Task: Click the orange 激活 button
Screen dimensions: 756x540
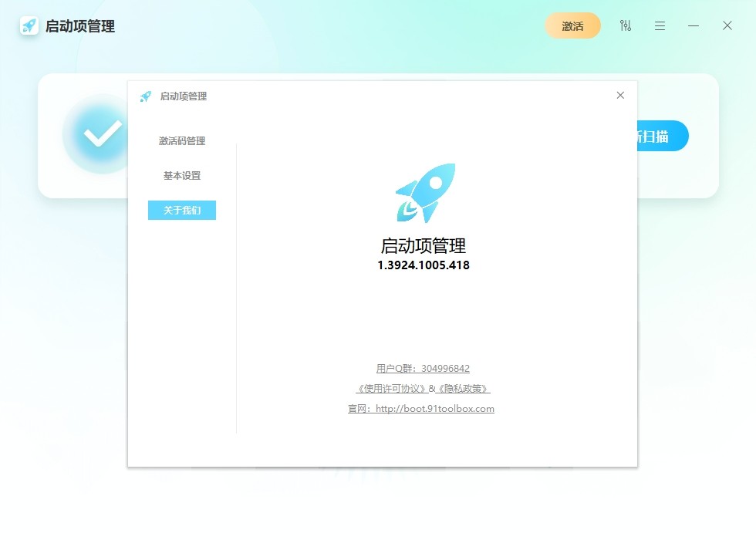Action: (572, 26)
